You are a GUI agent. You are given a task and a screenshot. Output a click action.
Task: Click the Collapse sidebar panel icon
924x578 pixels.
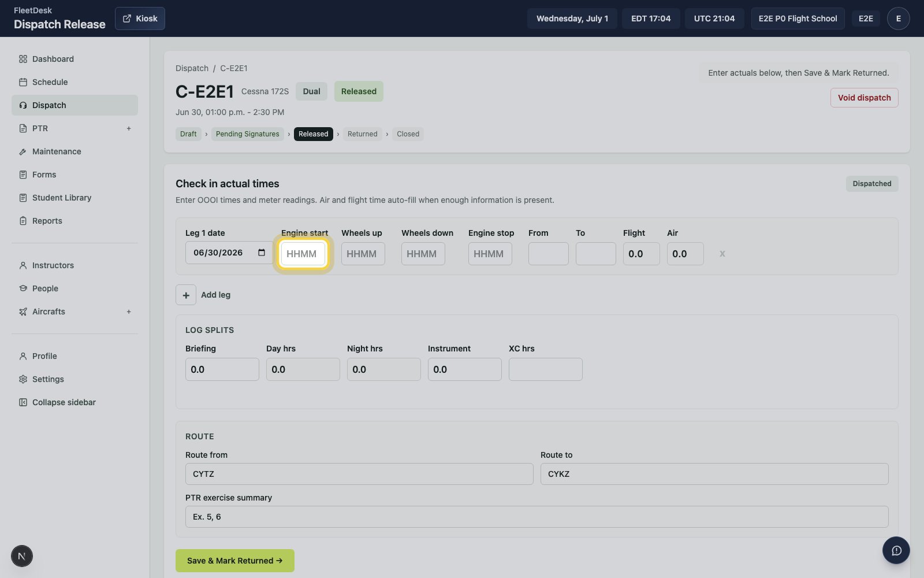(23, 402)
